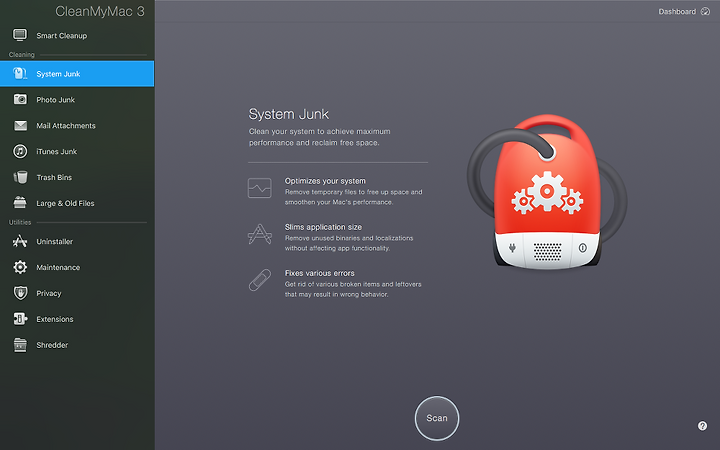Screen dimensions: 720x450
Task: Click the Slims application size icon
Action: pos(260,234)
